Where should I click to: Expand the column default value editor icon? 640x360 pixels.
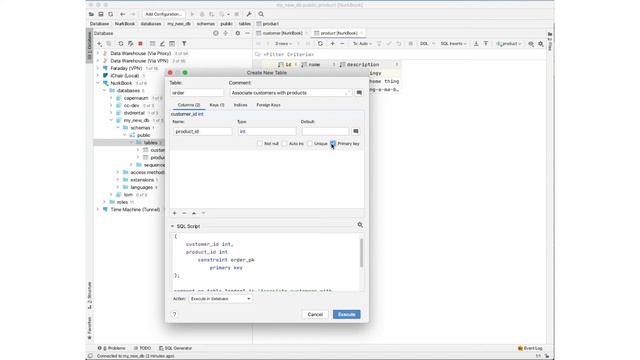pyautogui.click(x=356, y=131)
